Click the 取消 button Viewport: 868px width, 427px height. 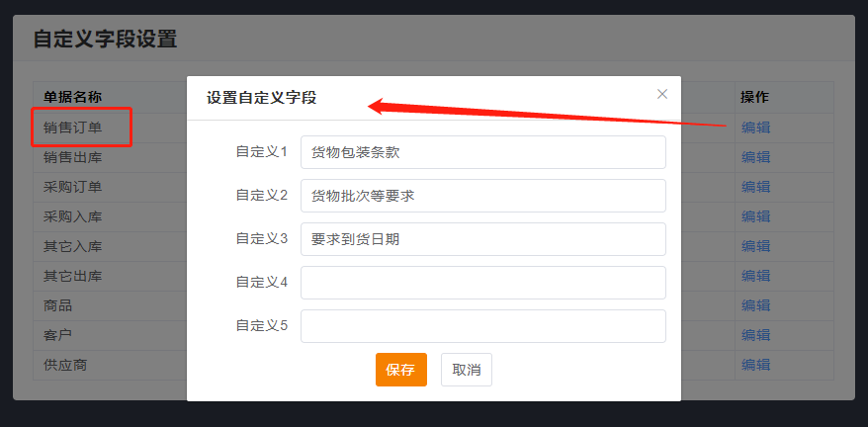[x=467, y=370]
